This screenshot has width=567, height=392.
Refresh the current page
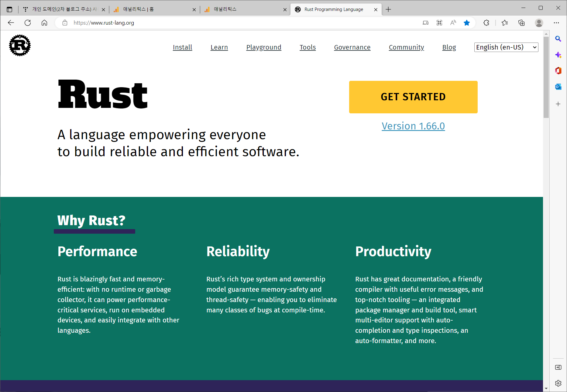click(x=28, y=23)
